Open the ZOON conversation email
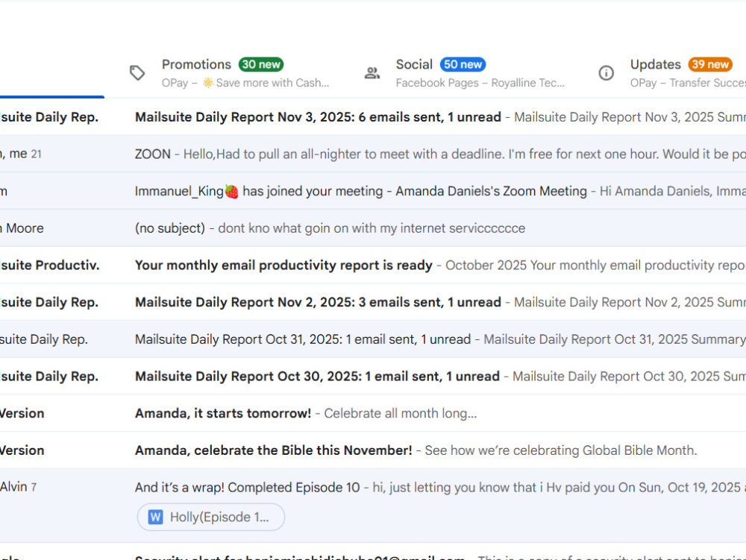 pyautogui.click(x=373, y=154)
